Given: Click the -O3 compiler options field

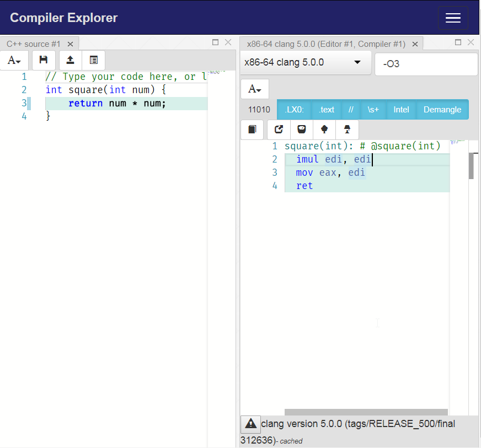Looking at the screenshot, I should pyautogui.click(x=426, y=64).
